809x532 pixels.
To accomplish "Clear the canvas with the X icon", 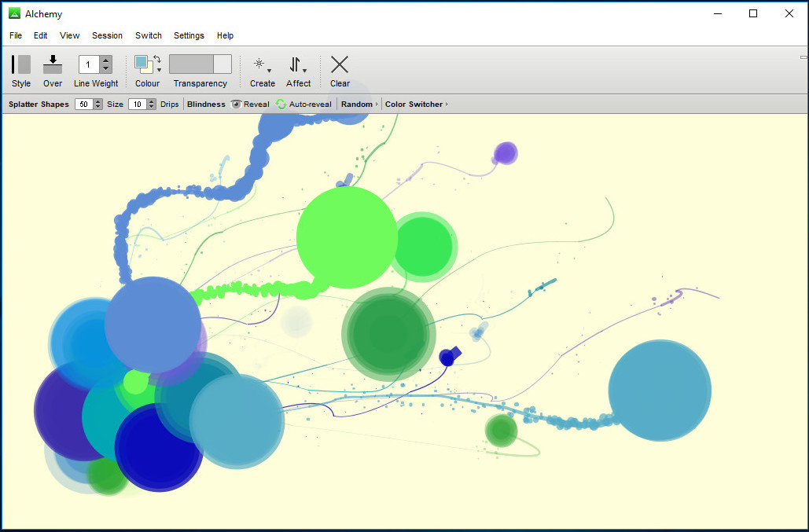I will (340, 64).
